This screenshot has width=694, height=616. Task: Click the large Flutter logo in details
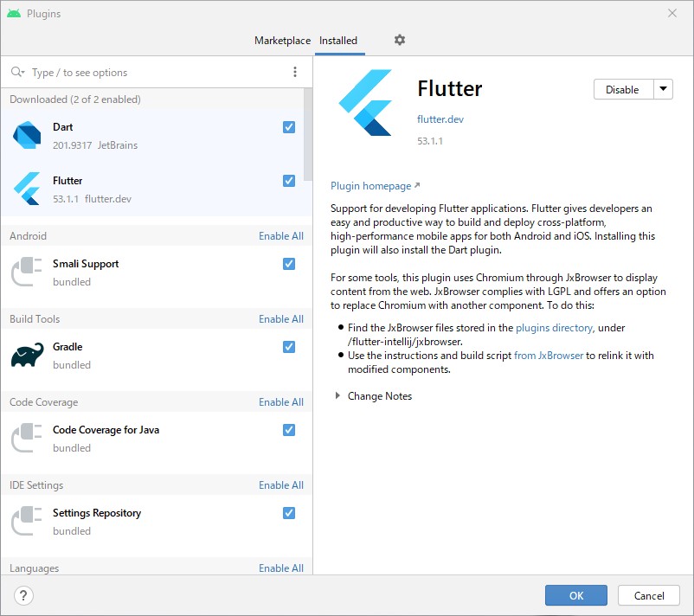[365, 102]
